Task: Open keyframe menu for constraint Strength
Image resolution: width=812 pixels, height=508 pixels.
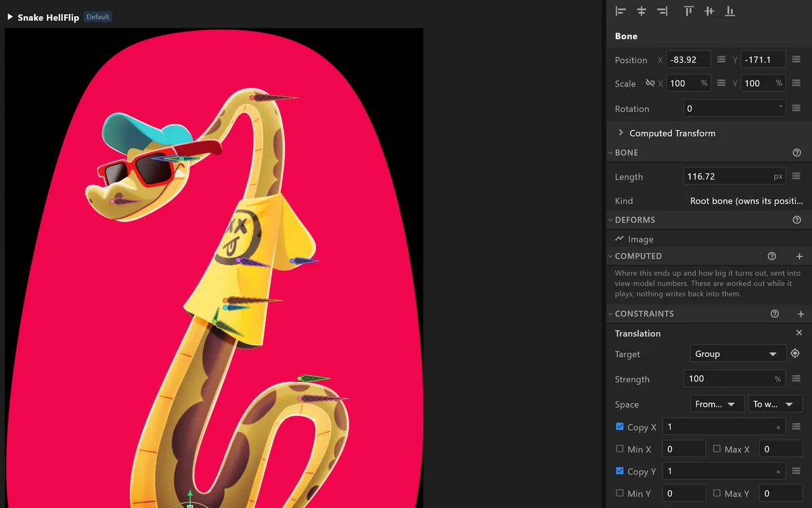Action: [796, 379]
